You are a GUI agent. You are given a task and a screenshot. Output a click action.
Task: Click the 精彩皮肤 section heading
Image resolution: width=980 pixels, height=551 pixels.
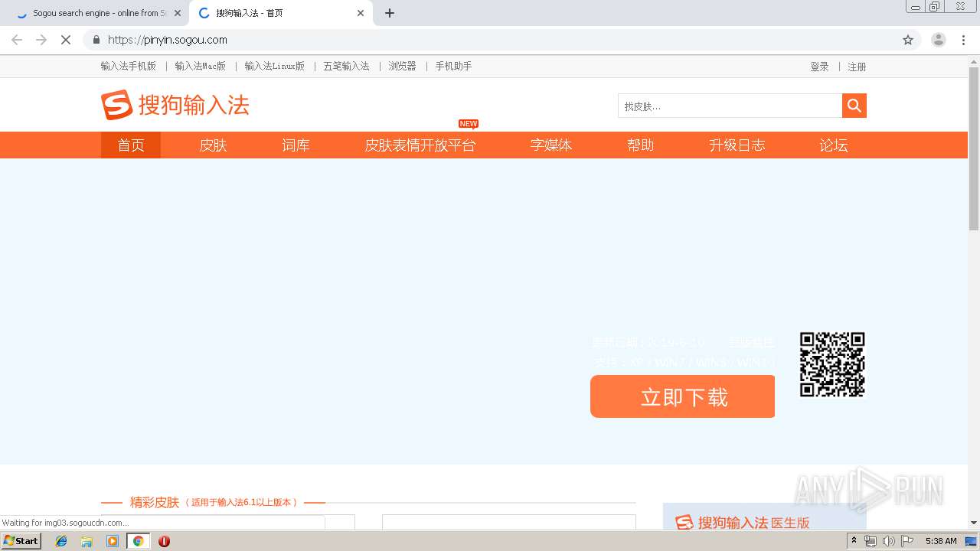coord(155,502)
